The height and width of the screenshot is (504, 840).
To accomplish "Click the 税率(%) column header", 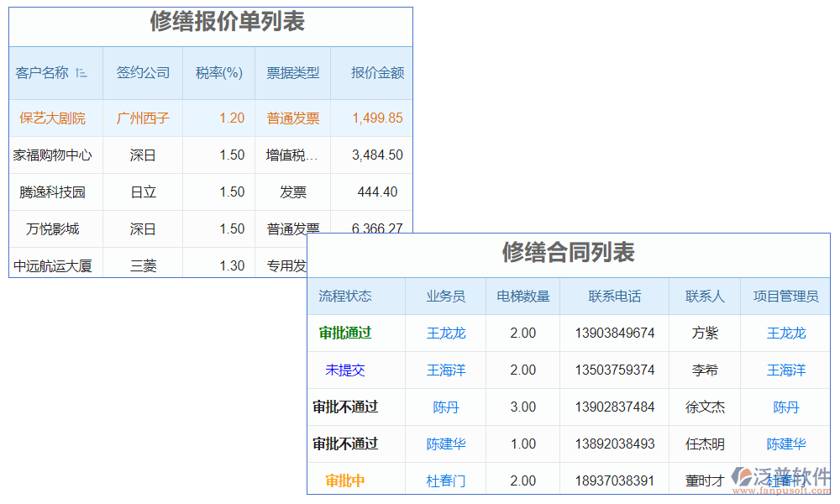I will [x=218, y=73].
